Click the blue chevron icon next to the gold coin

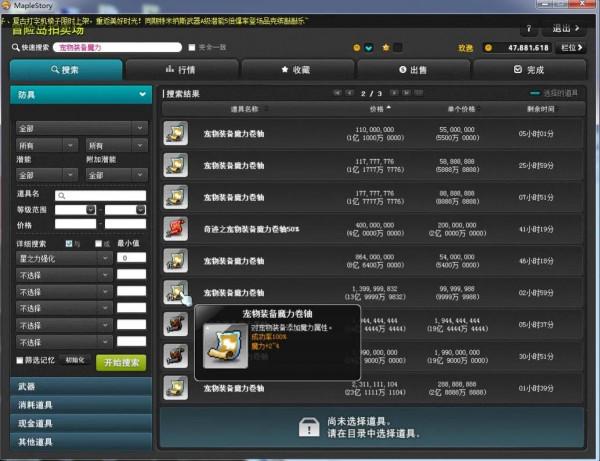point(369,48)
